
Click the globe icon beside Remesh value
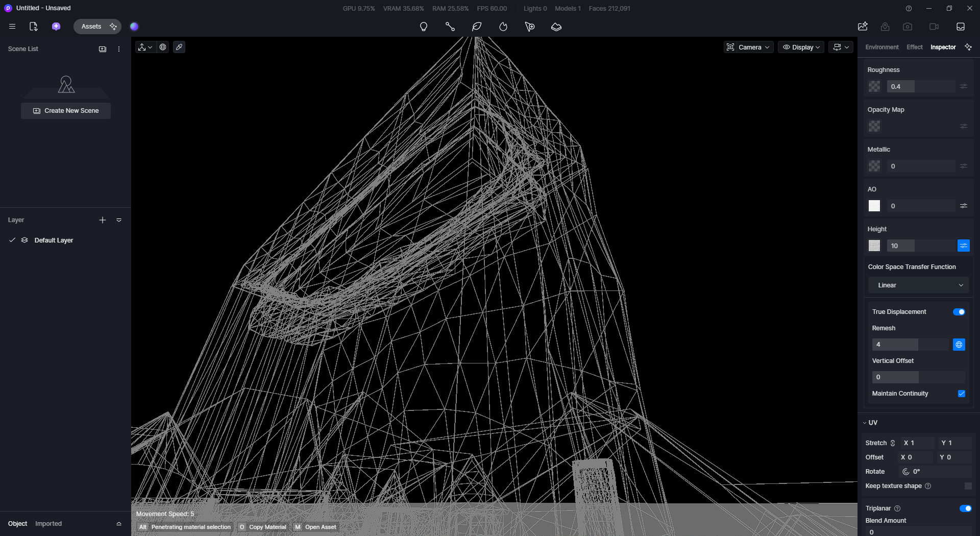point(959,345)
